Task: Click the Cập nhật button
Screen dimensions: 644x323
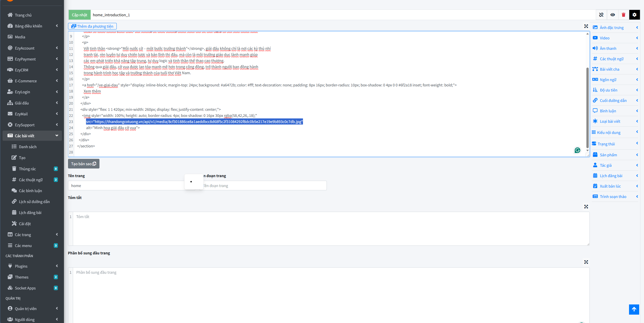Action: (79, 15)
